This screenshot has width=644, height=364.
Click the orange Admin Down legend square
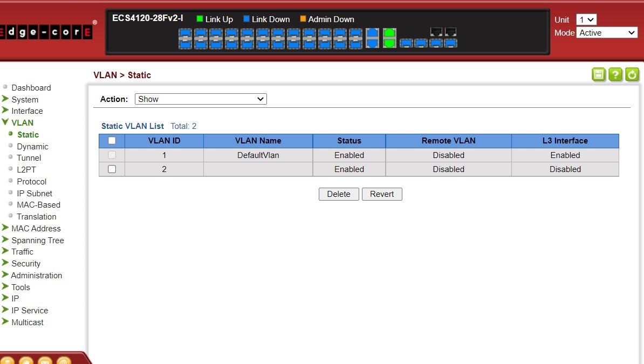pyautogui.click(x=303, y=19)
